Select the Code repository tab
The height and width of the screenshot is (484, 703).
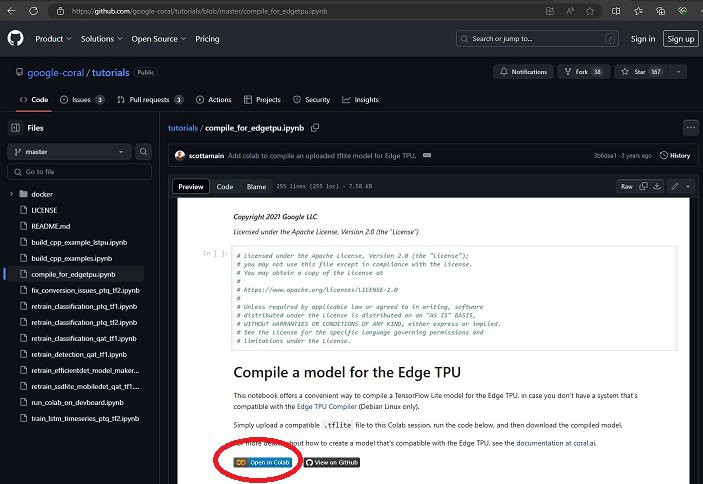click(34, 99)
